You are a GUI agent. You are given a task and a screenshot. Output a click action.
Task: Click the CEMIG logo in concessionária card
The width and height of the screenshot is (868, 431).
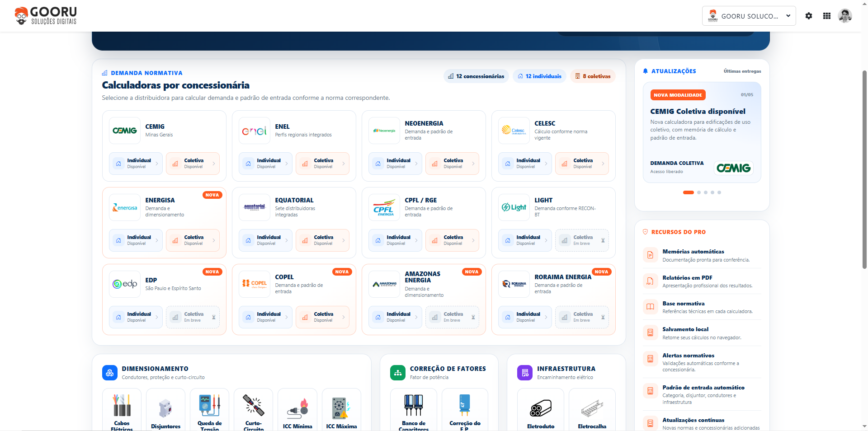[x=125, y=131]
